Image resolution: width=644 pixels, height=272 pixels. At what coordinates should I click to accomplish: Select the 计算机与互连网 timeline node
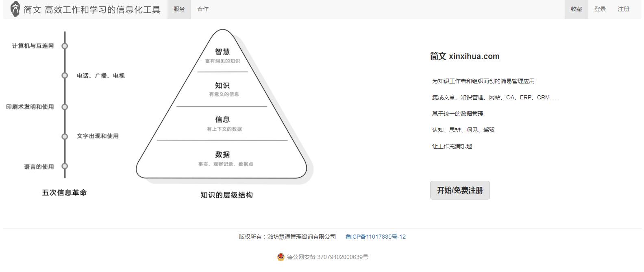coord(65,46)
